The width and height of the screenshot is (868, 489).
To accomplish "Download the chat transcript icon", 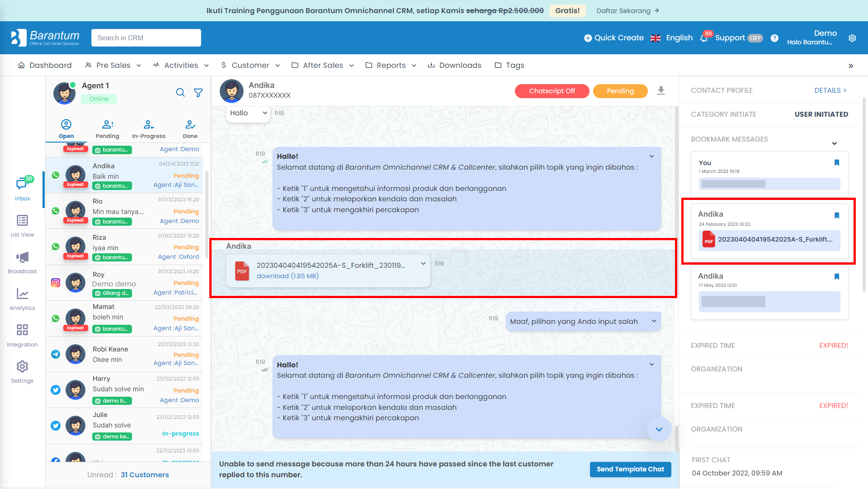I will tap(661, 90).
